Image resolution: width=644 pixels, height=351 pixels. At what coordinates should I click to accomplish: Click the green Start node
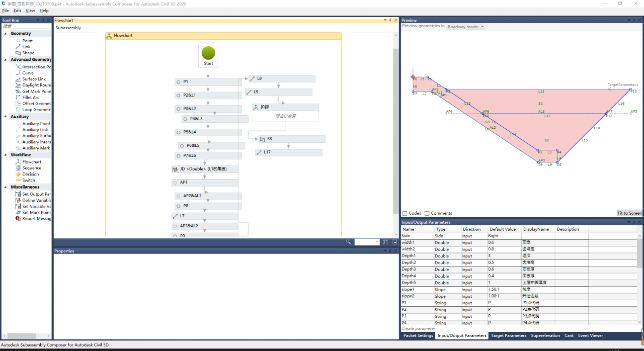click(208, 53)
